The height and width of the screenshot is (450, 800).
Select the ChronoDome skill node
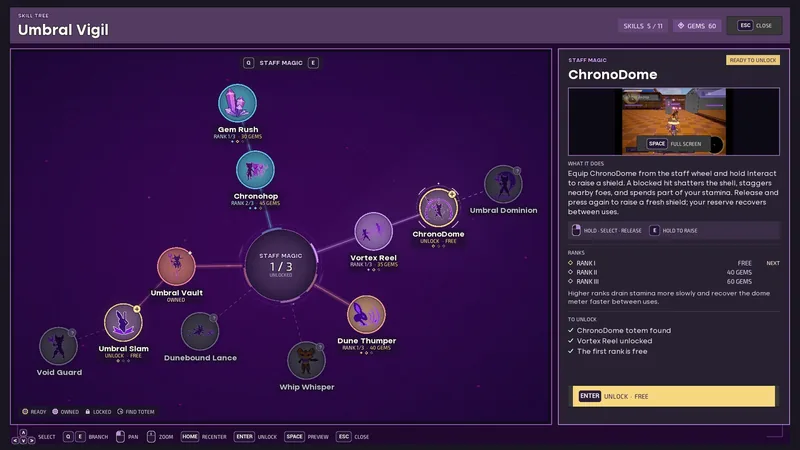438,208
